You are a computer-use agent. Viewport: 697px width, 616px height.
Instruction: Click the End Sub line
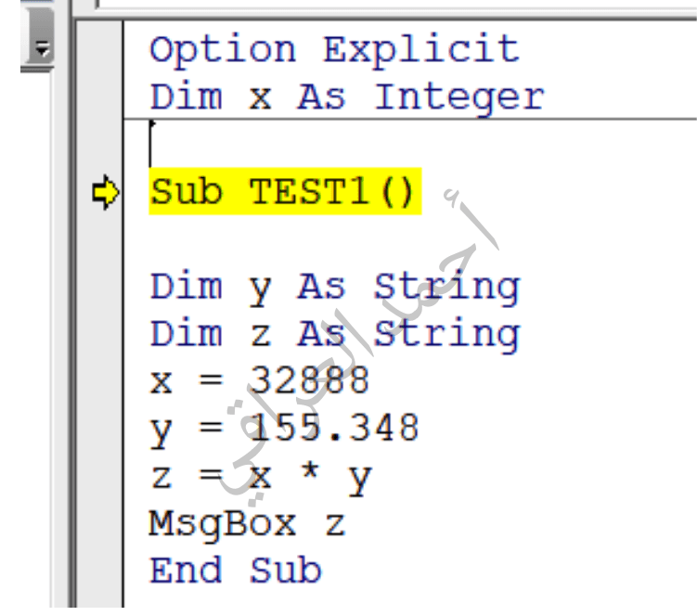click(x=235, y=571)
